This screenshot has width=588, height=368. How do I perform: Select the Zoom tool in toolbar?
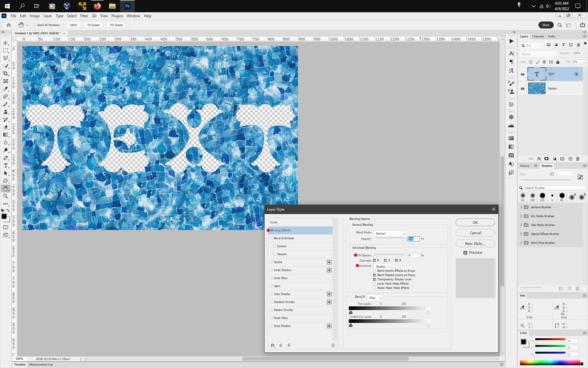[6, 196]
